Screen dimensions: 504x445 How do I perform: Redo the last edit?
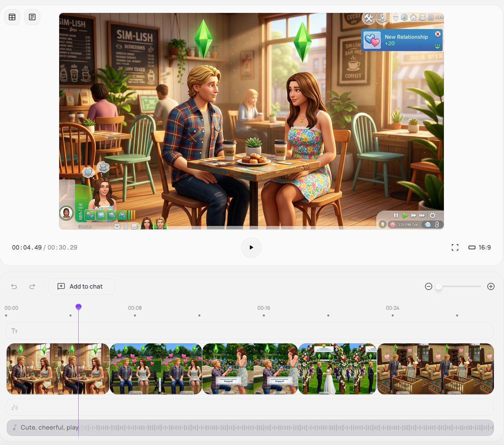coord(32,286)
